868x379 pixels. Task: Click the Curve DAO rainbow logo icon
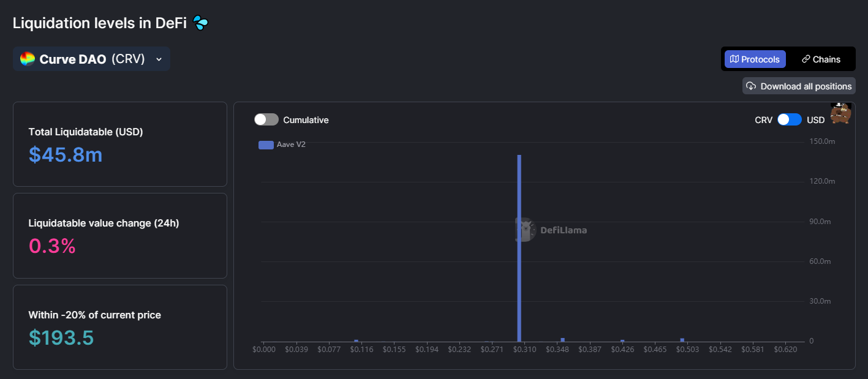(x=28, y=59)
